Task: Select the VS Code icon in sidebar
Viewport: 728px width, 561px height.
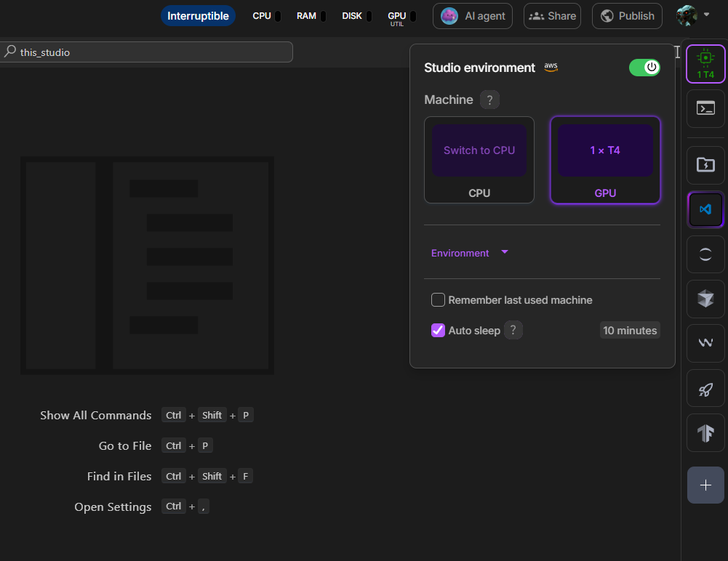Action: (x=705, y=209)
